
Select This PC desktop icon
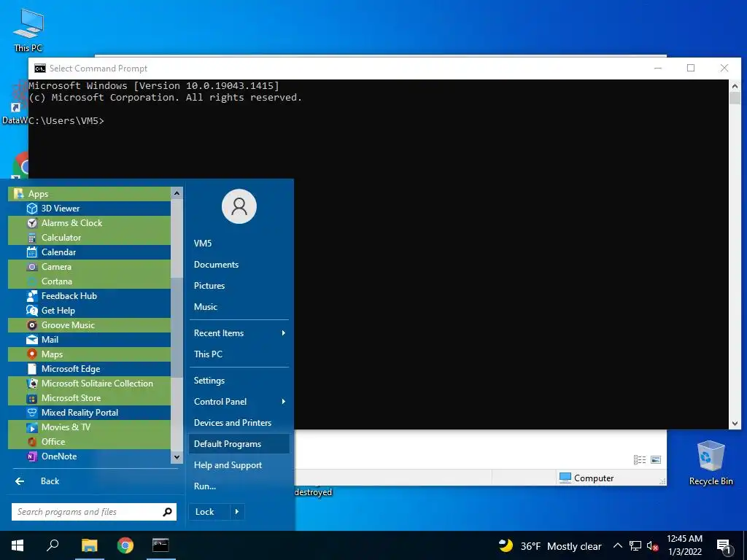tap(28, 30)
